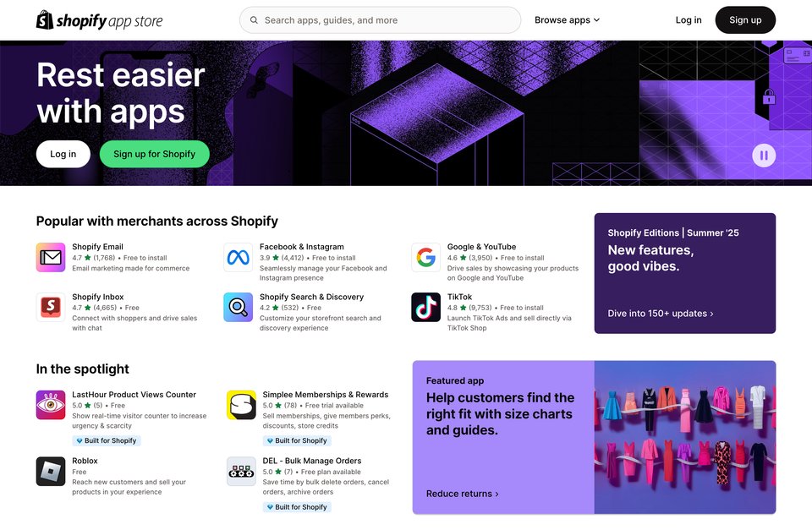
Task: Click the Shopify Email 4.7 rating line
Action: click(x=119, y=258)
